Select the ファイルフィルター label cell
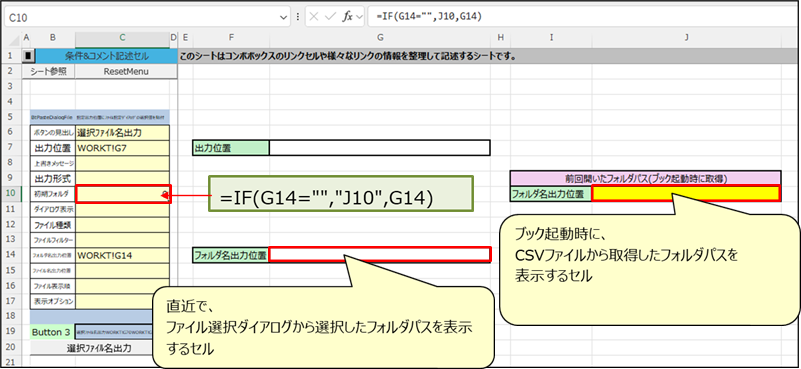This screenshot has height=369, width=801. click(x=53, y=240)
